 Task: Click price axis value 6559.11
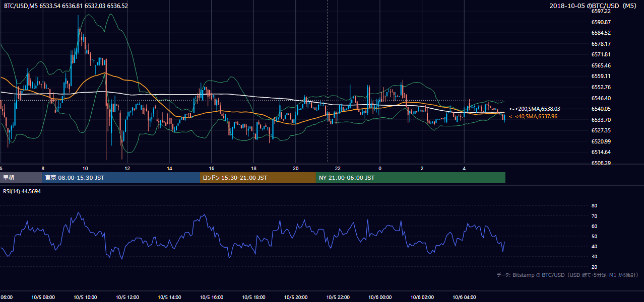[x=601, y=76]
